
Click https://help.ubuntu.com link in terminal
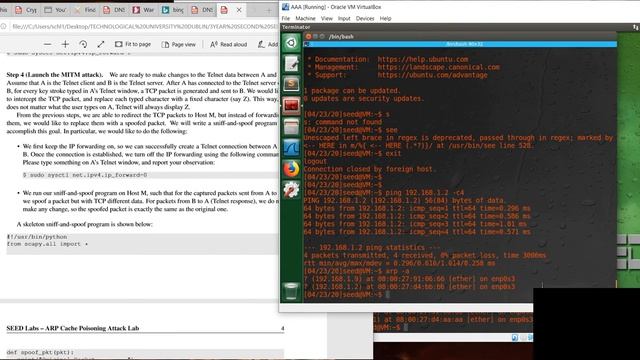[x=423, y=59]
